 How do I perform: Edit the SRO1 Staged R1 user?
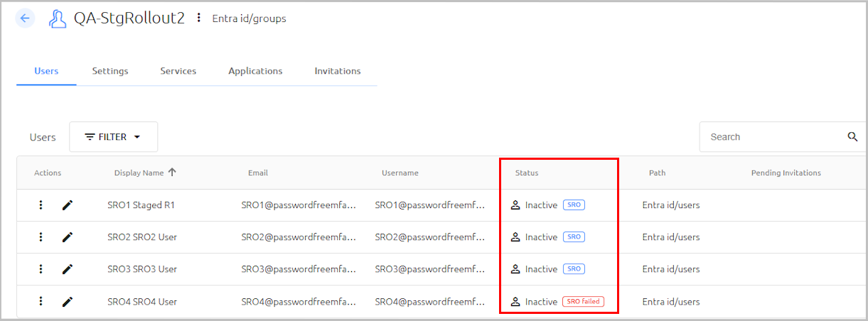[68, 205]
